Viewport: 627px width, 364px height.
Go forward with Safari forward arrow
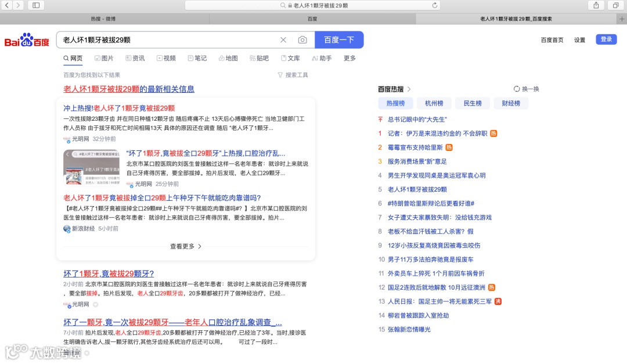click(18, 5)
